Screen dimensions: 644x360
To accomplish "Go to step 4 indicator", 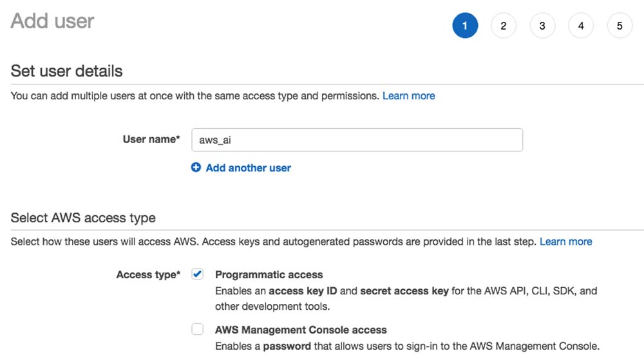I will pyautogui.click(x=581, y=26).
